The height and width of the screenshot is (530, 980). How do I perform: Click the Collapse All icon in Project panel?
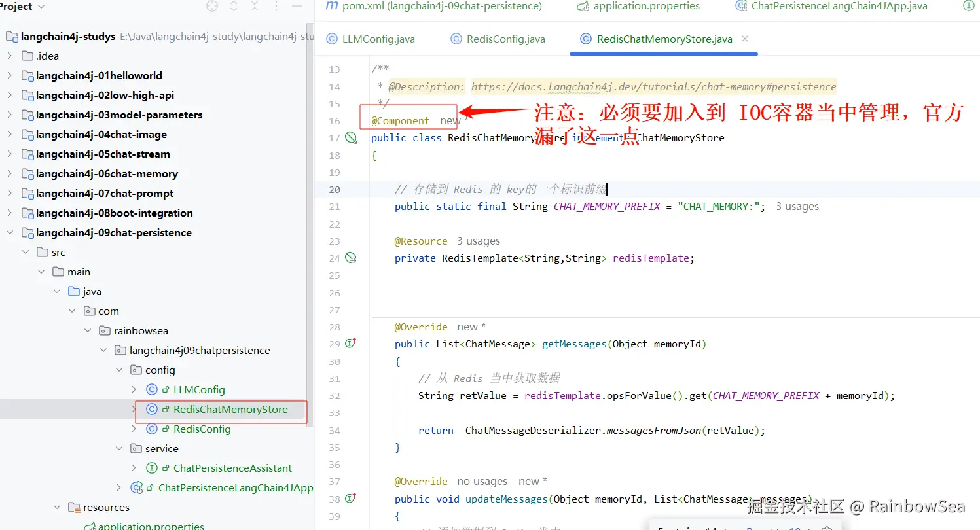pyautogui.click(x=255, y=7)
